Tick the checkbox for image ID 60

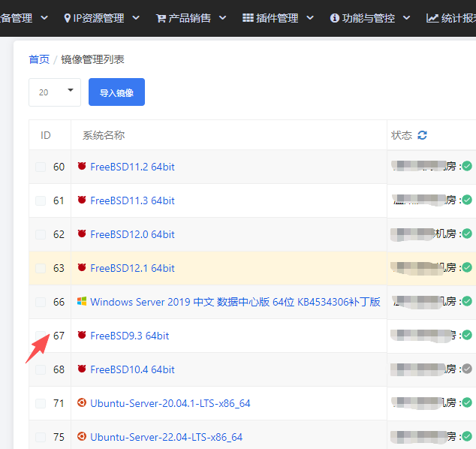41,167
